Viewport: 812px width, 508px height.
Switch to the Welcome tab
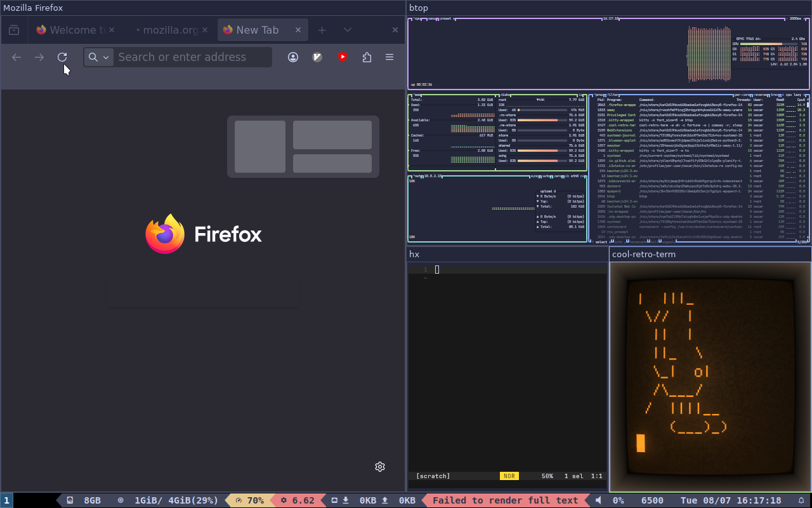(x=76, y=30)
